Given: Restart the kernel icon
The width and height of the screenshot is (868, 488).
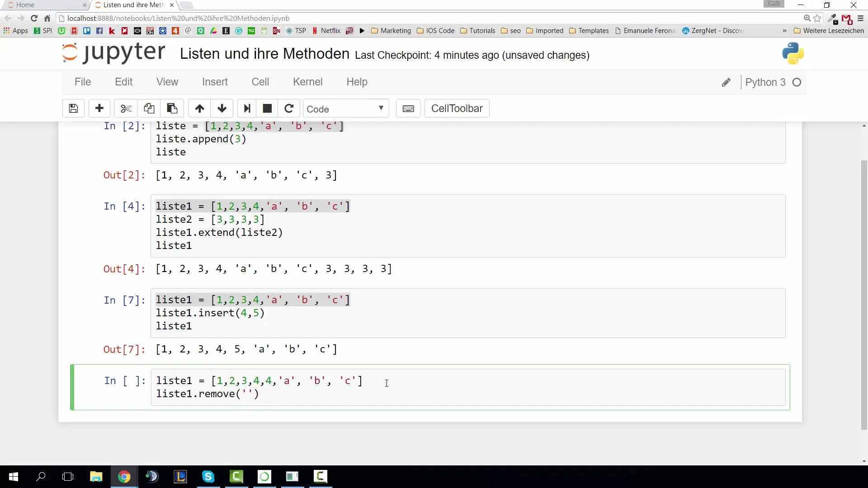Looking at the screenshot, I should click(x=289, y=108).
